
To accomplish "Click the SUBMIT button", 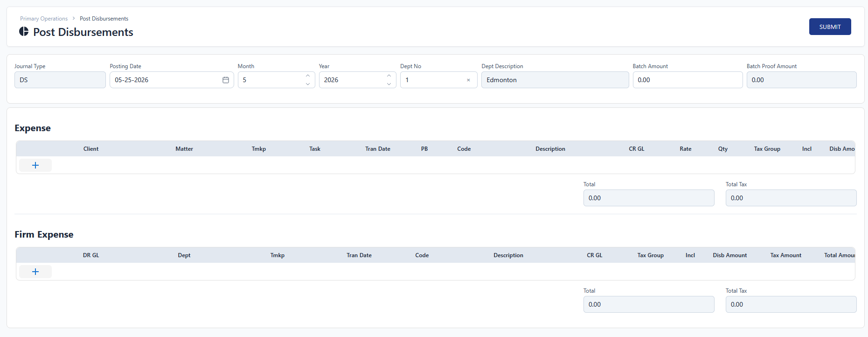I will pos(830,27).
